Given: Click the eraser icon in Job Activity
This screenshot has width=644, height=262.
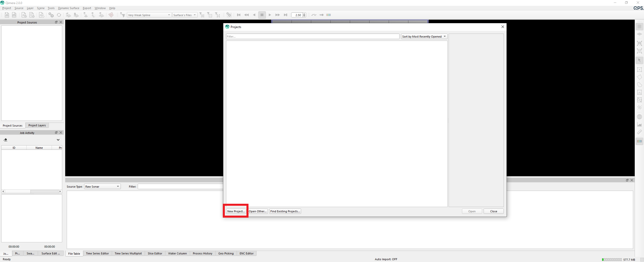Looking at the screenshot, I should point(6,140).
